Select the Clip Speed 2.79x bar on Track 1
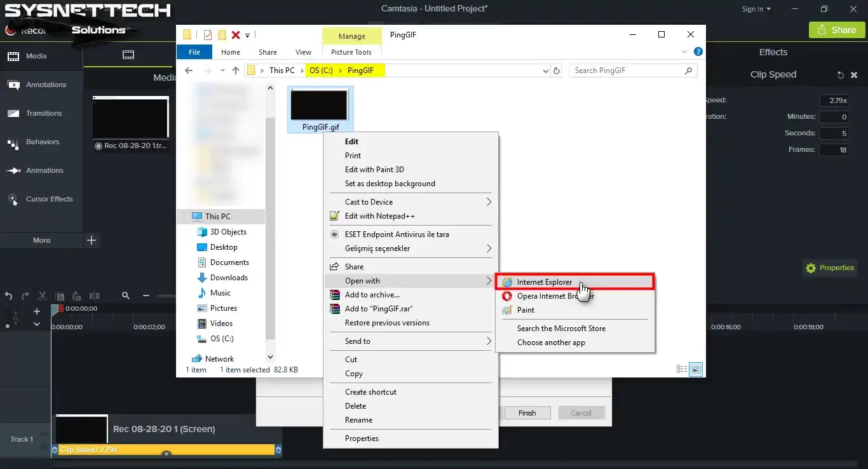 click(x=166, y=449)
